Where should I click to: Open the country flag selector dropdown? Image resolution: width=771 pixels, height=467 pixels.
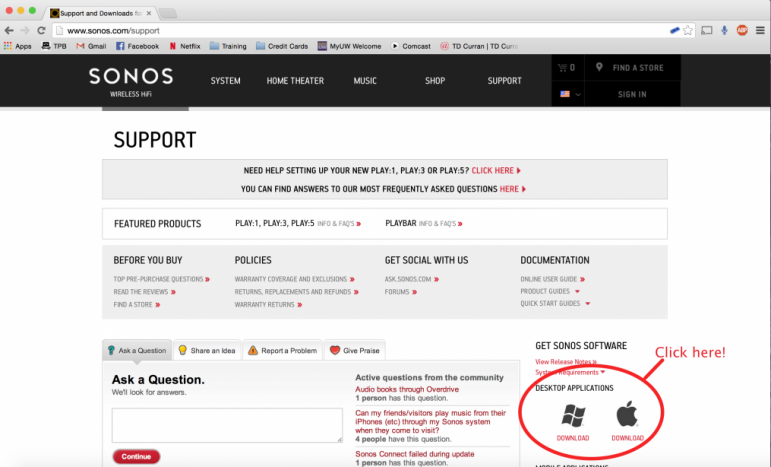point(570,94)
